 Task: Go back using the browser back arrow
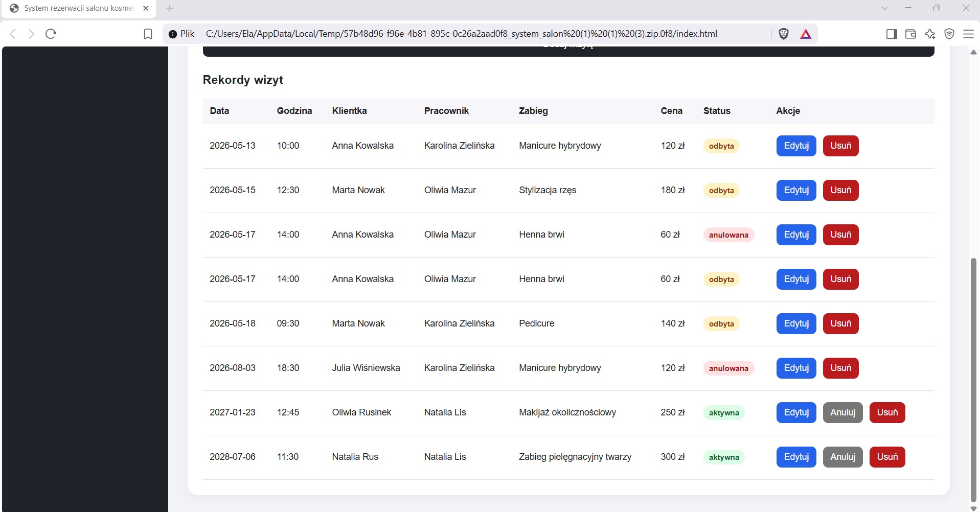(13, 34)
